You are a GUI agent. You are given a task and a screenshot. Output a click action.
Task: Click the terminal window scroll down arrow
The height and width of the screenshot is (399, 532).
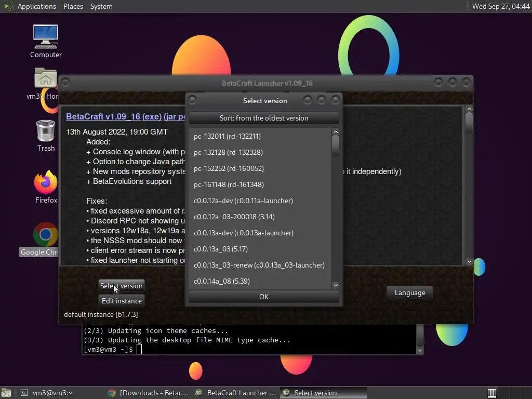(x=420, y=351)
